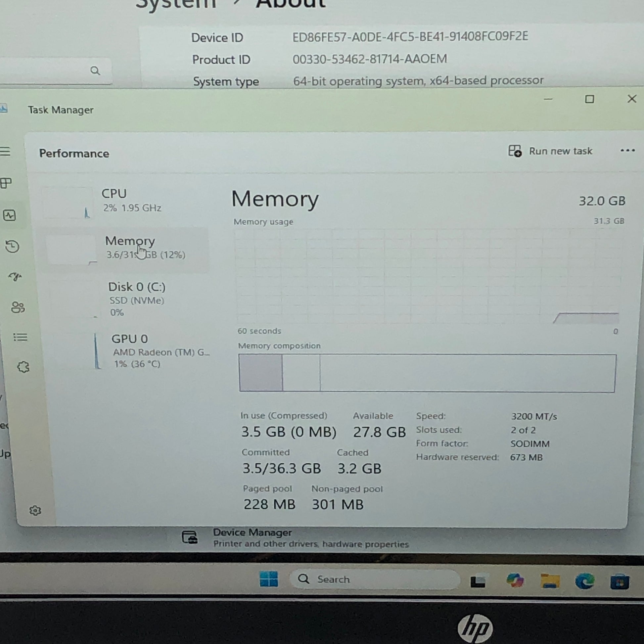This screenshot has width=644, height=644.
Task: Open the Services puzzle icon
Action: pyautogui.click(x=23, y=367)
